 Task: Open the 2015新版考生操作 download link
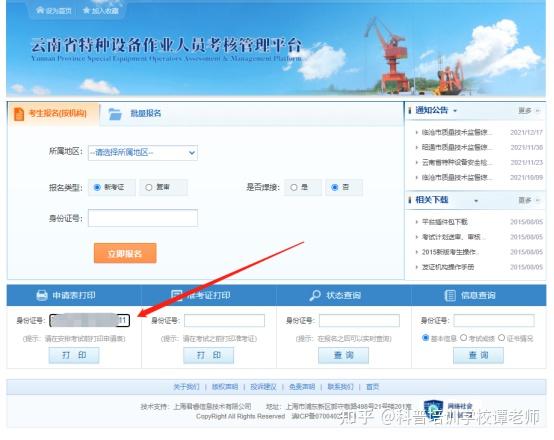450,252
